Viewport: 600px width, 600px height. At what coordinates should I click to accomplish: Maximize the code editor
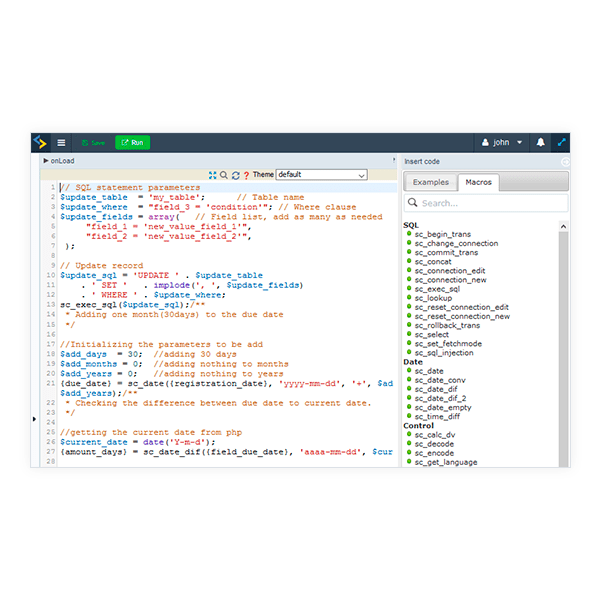(x=212, y=175)
